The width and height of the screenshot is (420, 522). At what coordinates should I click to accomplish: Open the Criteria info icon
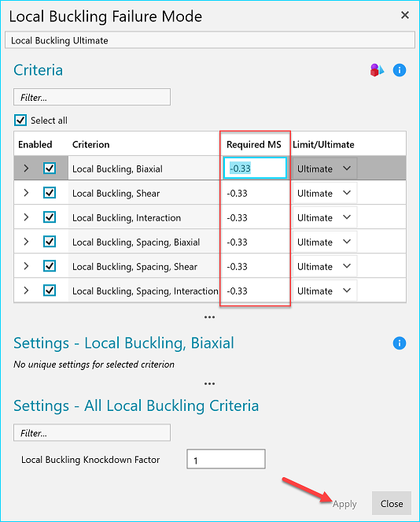400,70
